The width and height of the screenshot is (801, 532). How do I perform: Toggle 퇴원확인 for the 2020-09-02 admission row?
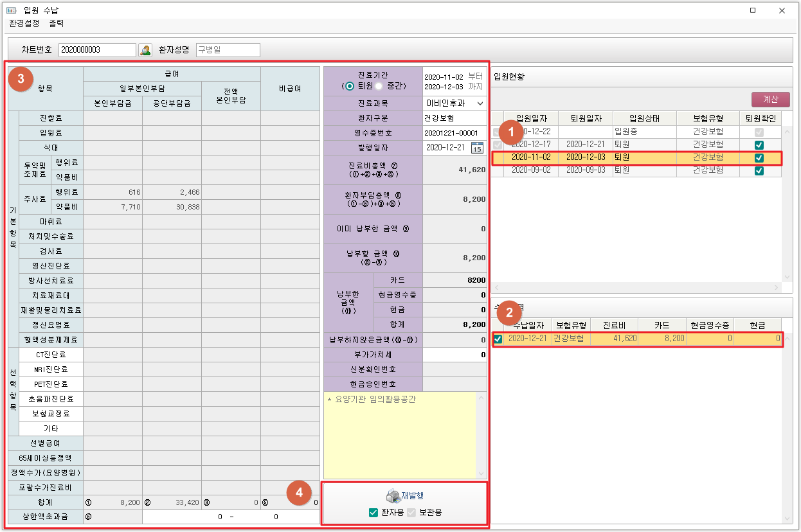pyautogui.click(x=759, y=171)
